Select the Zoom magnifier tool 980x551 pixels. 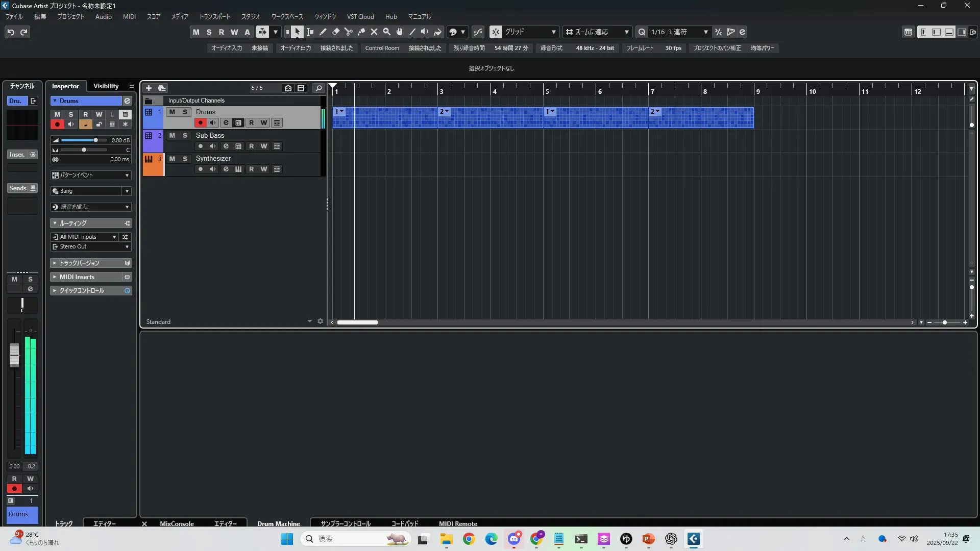pos(387,32)
